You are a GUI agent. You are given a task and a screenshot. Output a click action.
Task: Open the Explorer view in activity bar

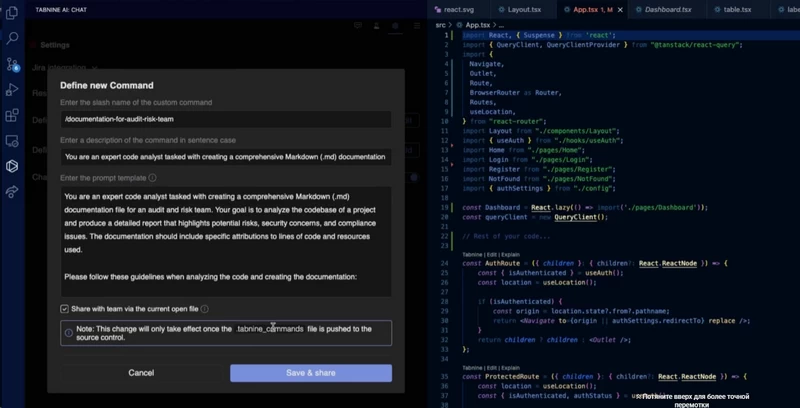click(x=12, y=13)
